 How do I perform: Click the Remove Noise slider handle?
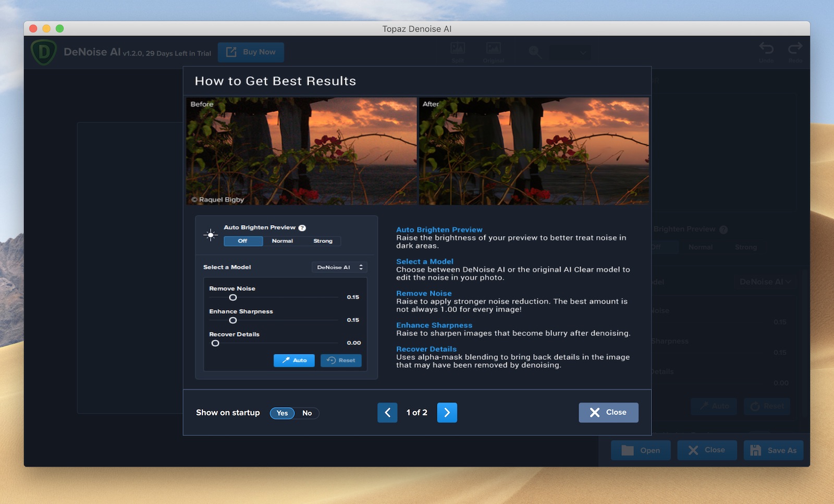233,297
